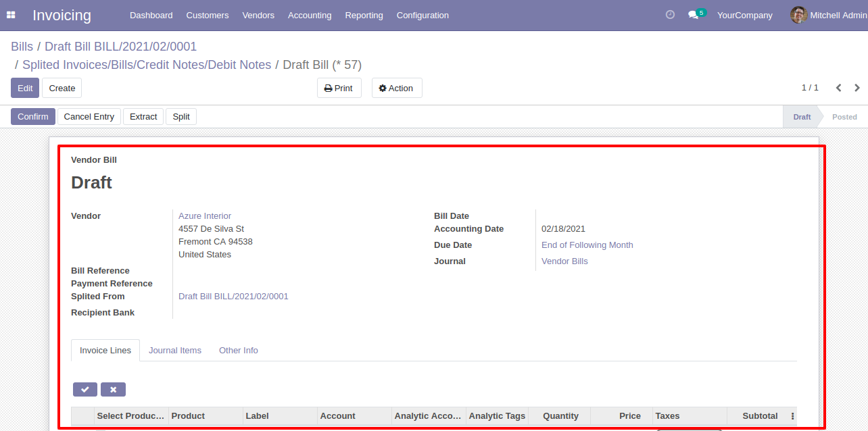The width and height of the screenshot is (868, 431).
Task: Open the End of Following Month link
Action: tap(587, 245)
